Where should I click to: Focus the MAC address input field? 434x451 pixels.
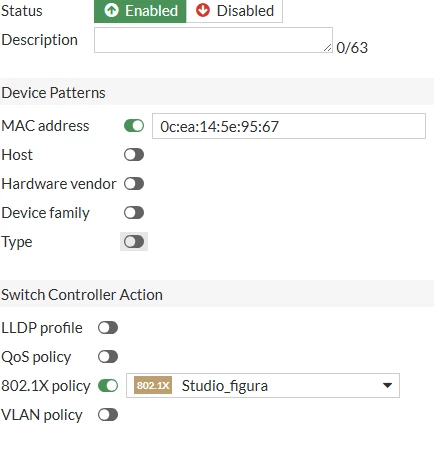click(x=289, y=126)
